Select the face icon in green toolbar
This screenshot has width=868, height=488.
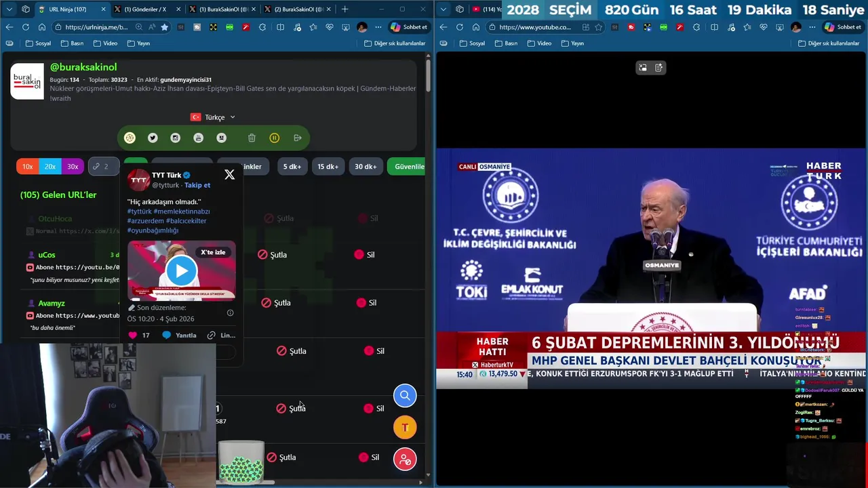pyautogui.click(x=221, y=138)
